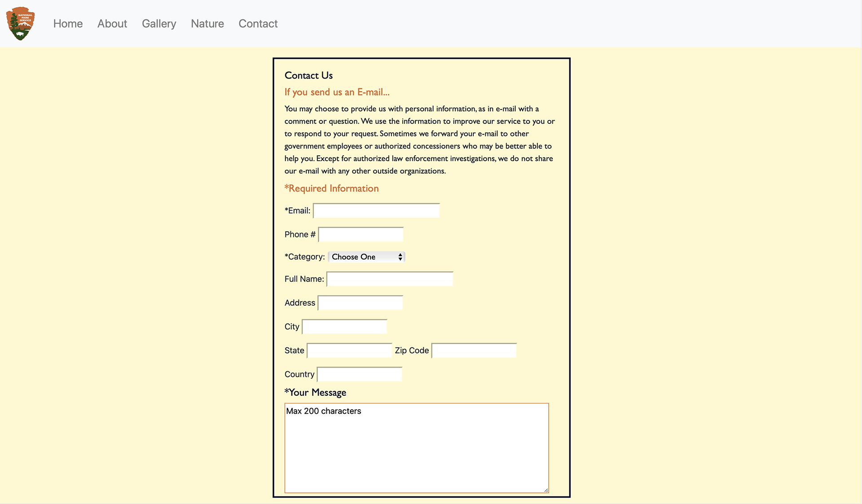Open the Gallery nav item
Viewport: 862px width, 504px height.
pyautogui.click(x=159, y=23)
